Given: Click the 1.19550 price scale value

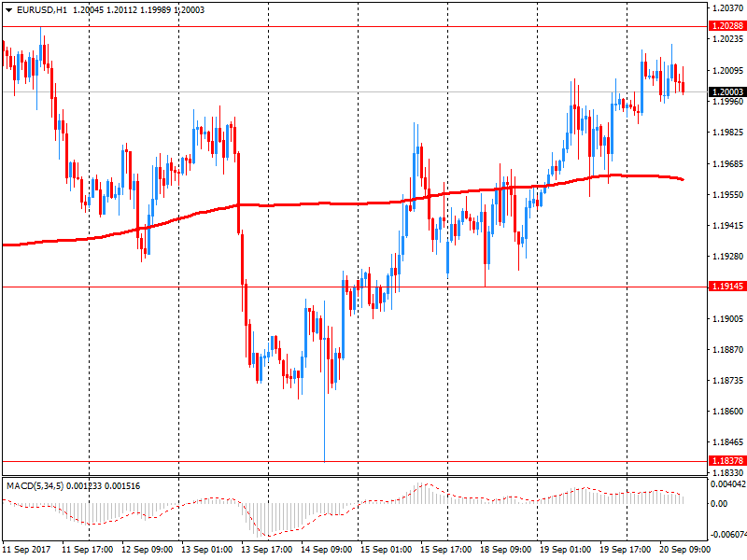Looking at the screenshot, I should click(x=727, y=195).
